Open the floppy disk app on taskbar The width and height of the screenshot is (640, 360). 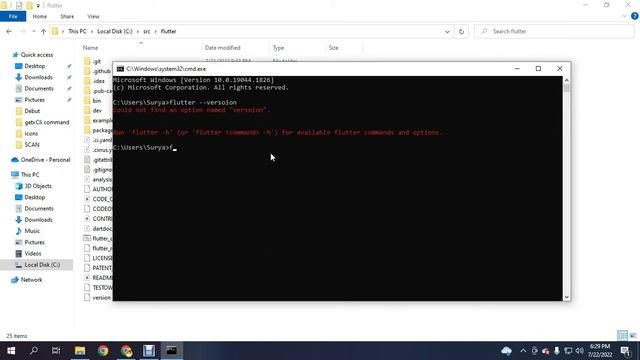(149, 351)
